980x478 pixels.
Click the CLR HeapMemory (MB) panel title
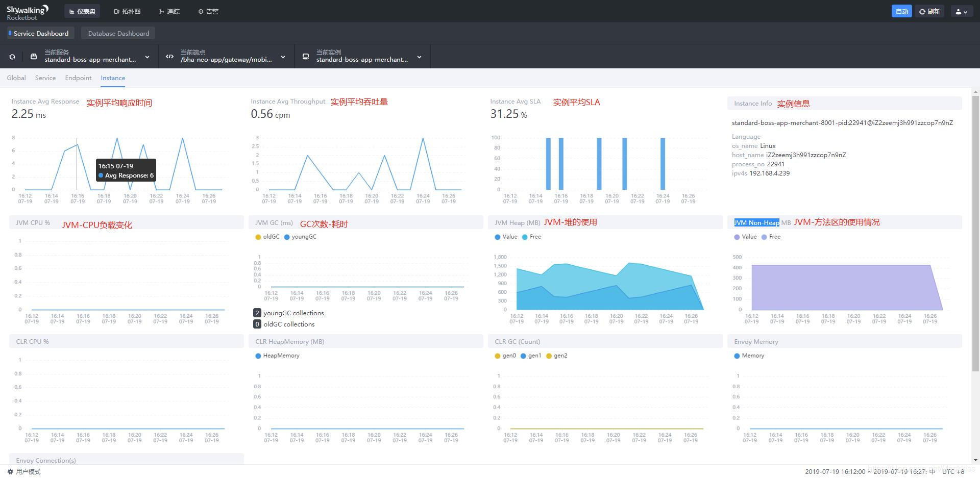coord(289,341)
